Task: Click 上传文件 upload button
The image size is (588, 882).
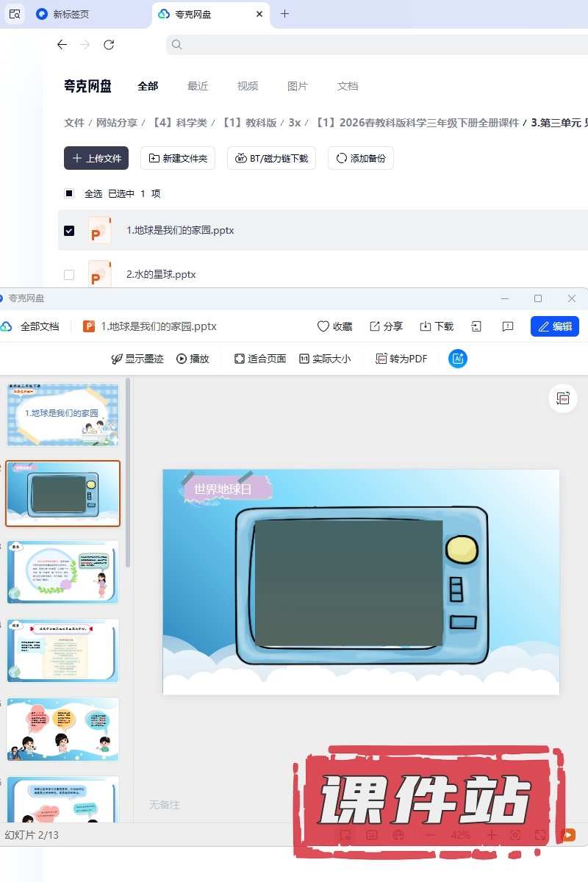Action: [x=96, y=158]
